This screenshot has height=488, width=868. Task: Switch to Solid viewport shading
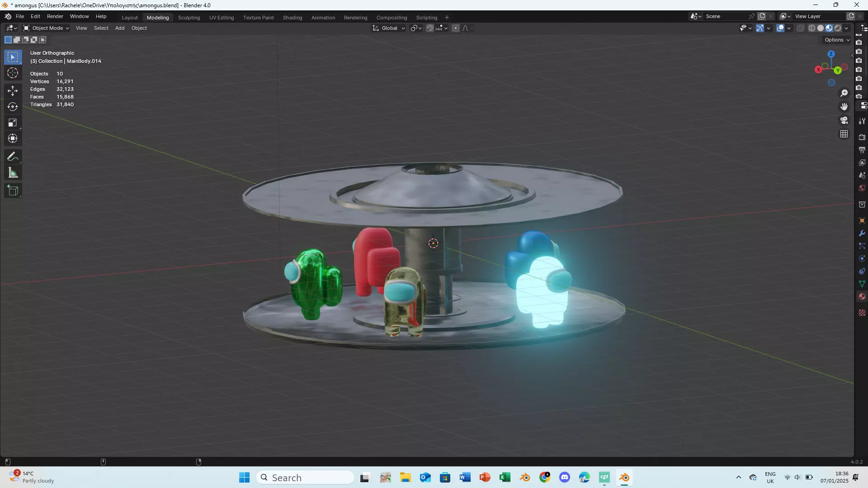pos(821,28)
